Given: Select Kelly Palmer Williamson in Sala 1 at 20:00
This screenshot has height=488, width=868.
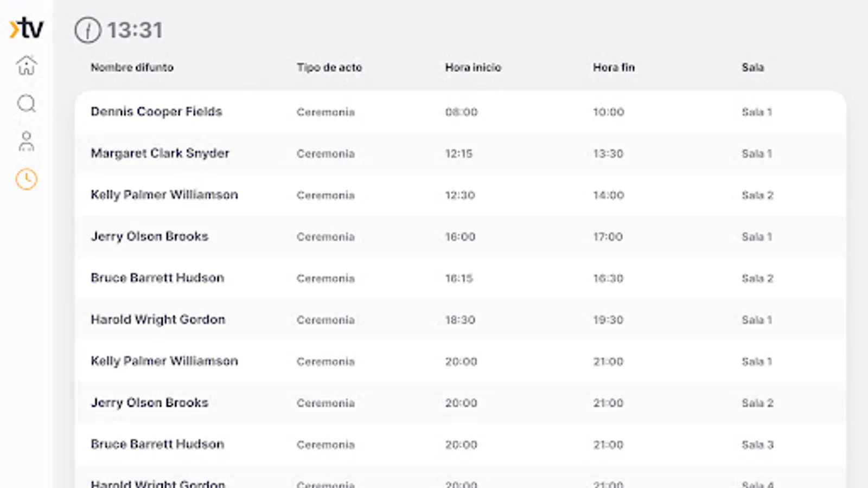Looking at the screenshot, I should tap(164, 361).
